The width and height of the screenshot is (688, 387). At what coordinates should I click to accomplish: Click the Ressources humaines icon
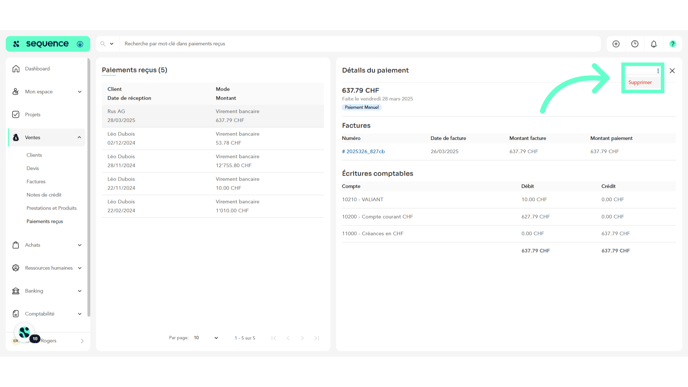pos(16,268)
